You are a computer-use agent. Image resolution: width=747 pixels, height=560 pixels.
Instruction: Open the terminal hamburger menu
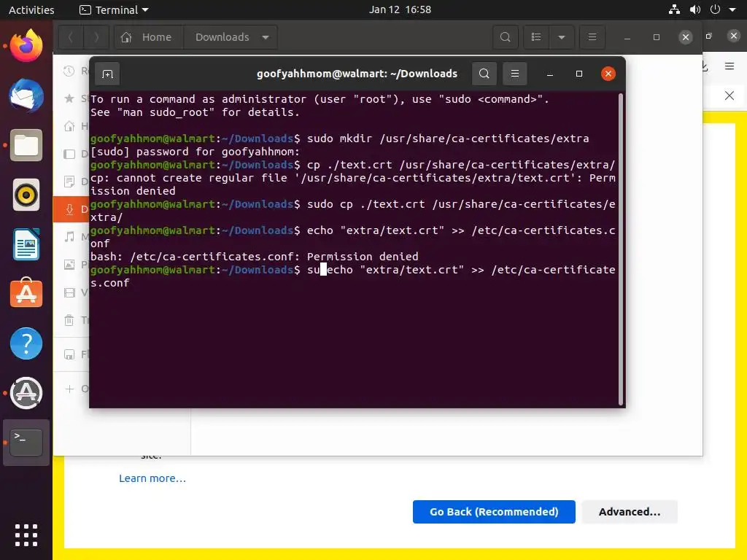coord(514,74)
